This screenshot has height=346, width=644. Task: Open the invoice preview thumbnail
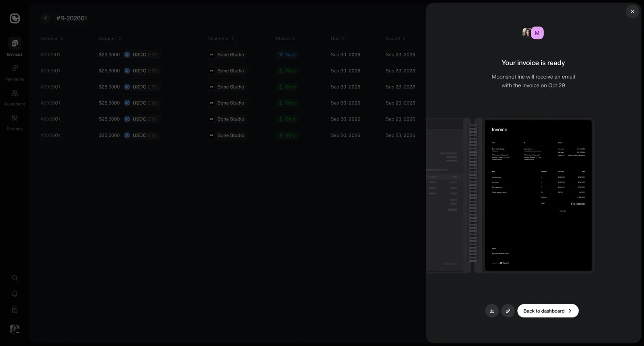pyautogui.click(x=538, y=195)
